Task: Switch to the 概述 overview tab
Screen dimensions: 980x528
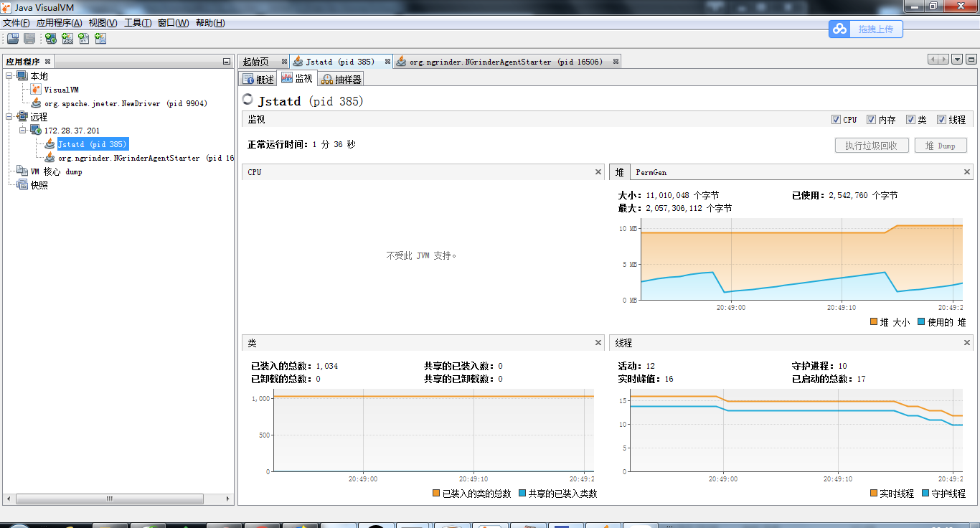Action: coord(258,79)
